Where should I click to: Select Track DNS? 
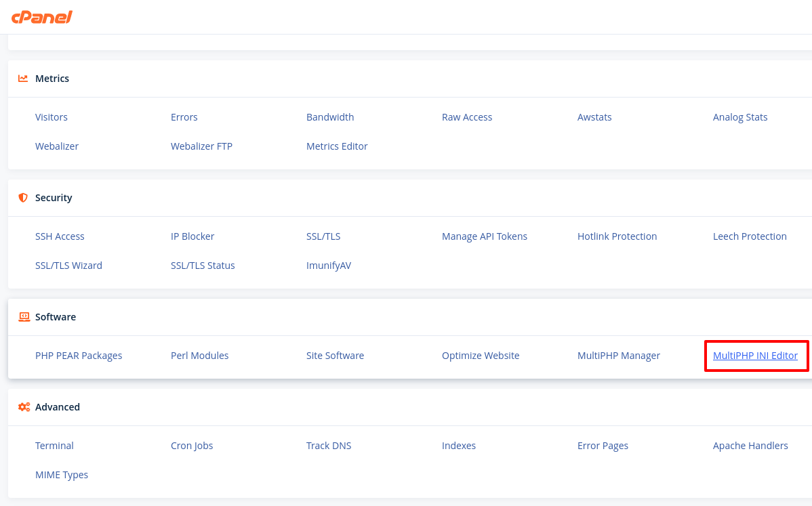click(328, 446)
